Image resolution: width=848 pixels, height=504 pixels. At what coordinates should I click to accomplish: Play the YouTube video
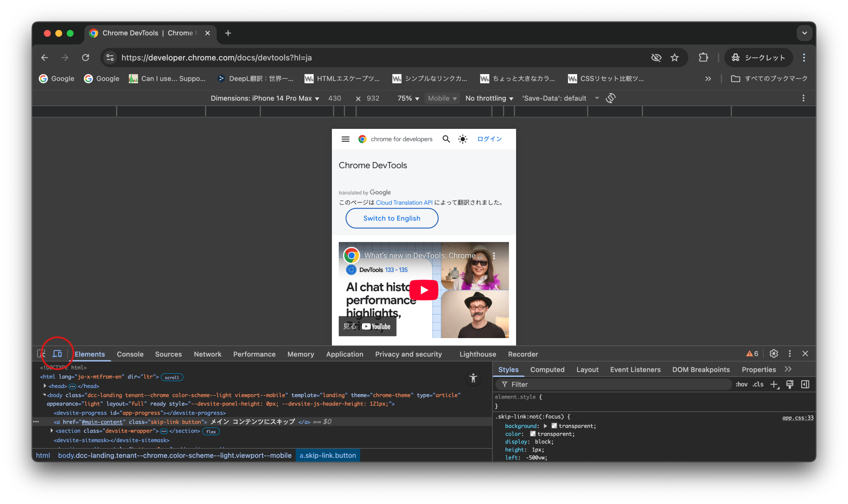click(x=424, y=290)
